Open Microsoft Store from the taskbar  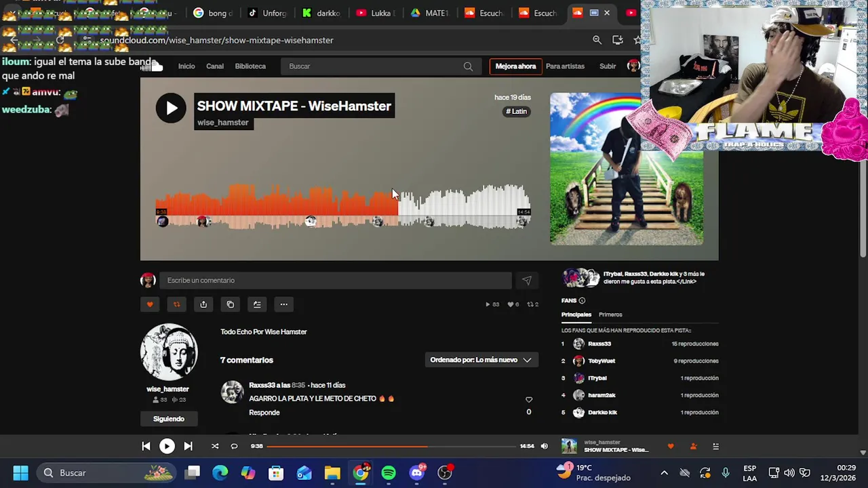click(276, 472)
